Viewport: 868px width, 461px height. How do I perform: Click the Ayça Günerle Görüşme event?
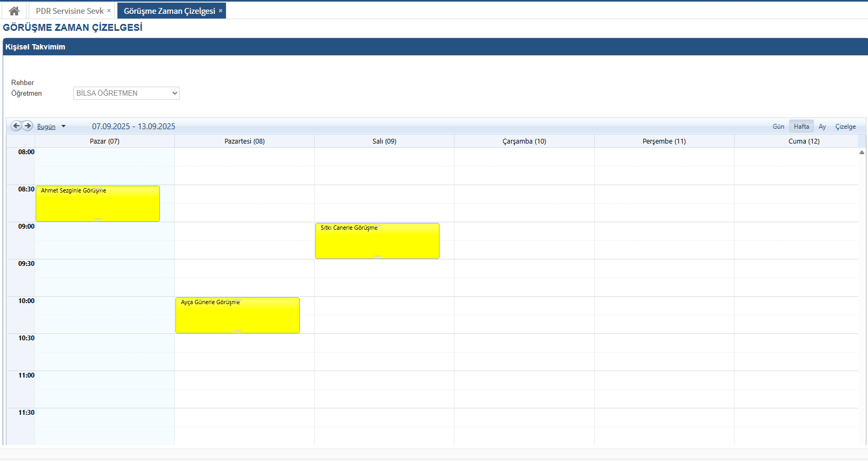coord(237,315)
